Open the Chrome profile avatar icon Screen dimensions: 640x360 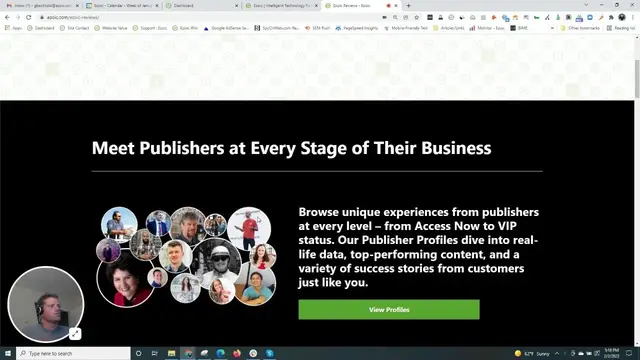pos(622,17)
